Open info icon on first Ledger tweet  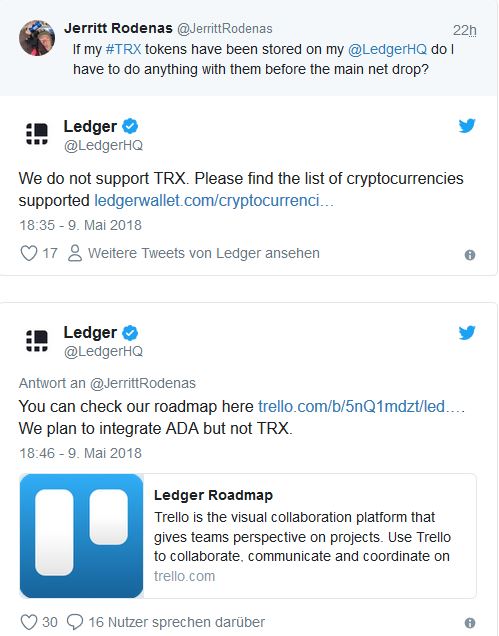[x=470, y=255]
